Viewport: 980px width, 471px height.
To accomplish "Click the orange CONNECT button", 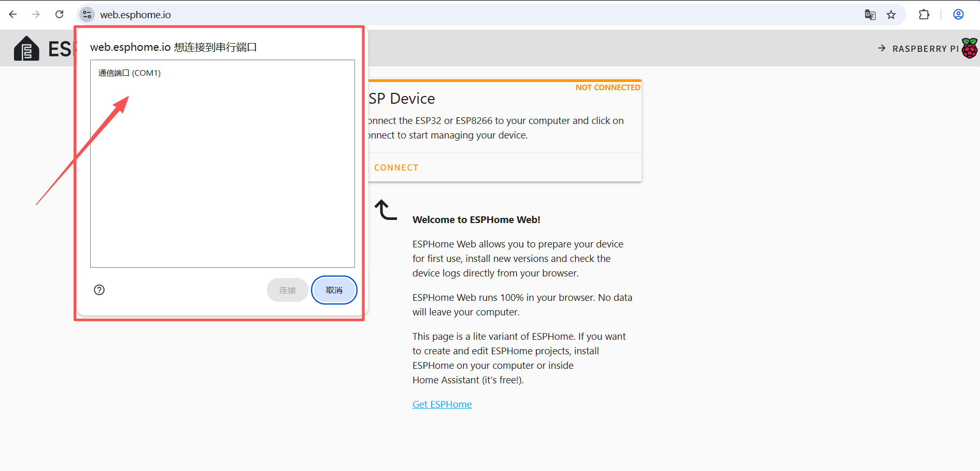I will coord(396,168).
